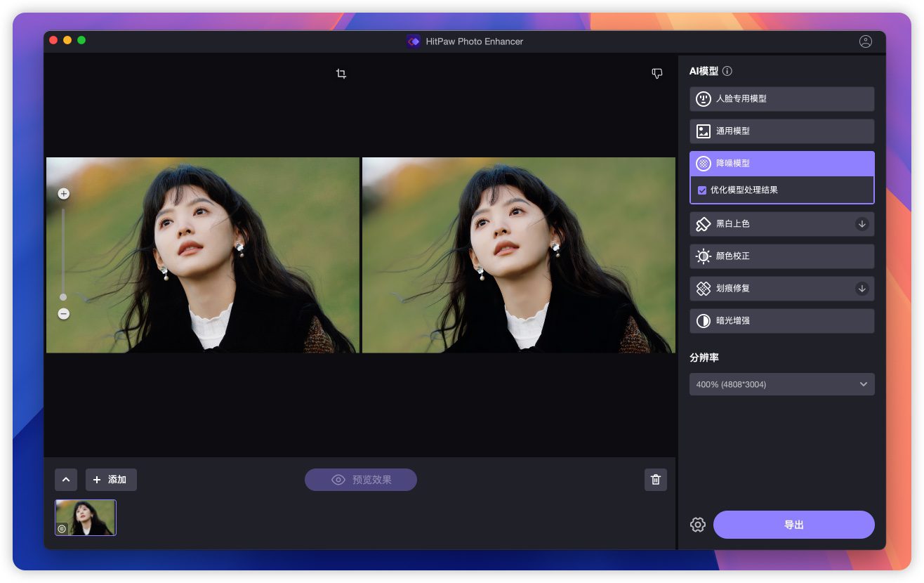Click the 导出 export button

[x=793, y=525]
